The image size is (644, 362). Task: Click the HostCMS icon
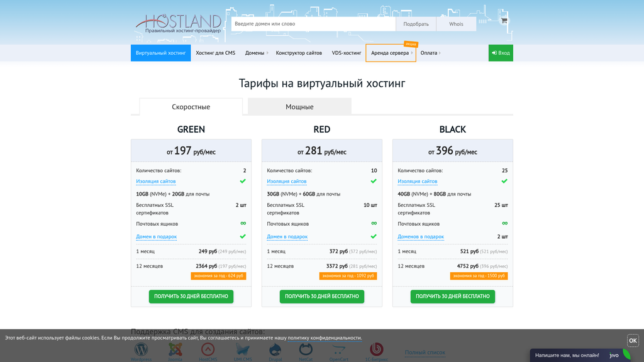[x=208, y=350]
